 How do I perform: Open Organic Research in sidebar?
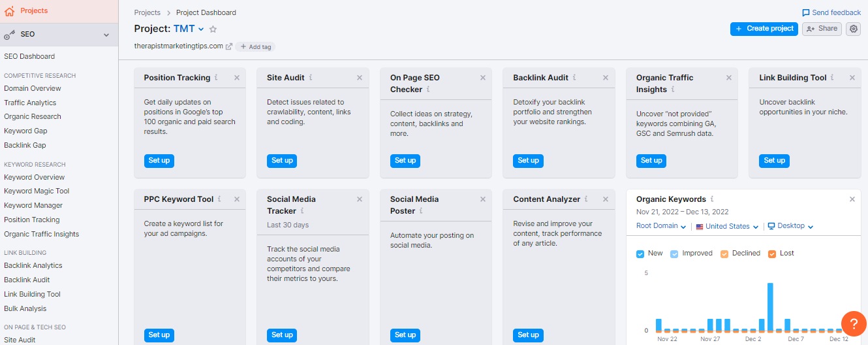tap(33, 116)
